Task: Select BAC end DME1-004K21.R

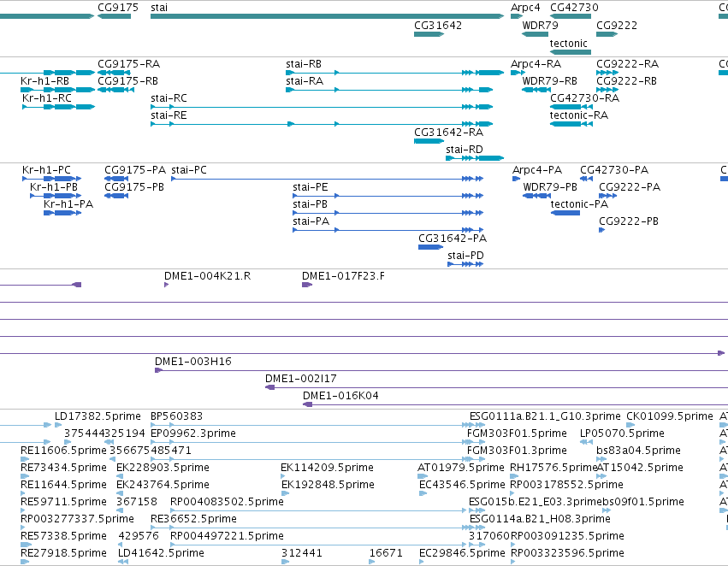Action: [166, 285]
